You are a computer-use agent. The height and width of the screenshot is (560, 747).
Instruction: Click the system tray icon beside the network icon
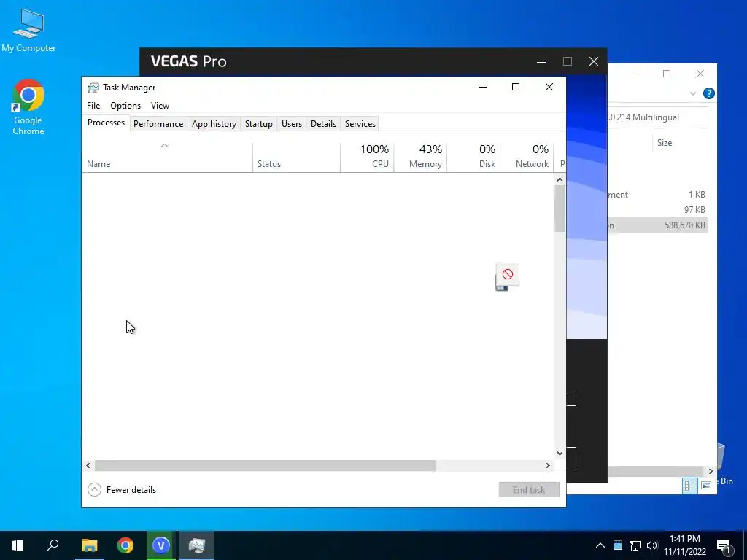[618, 545]
